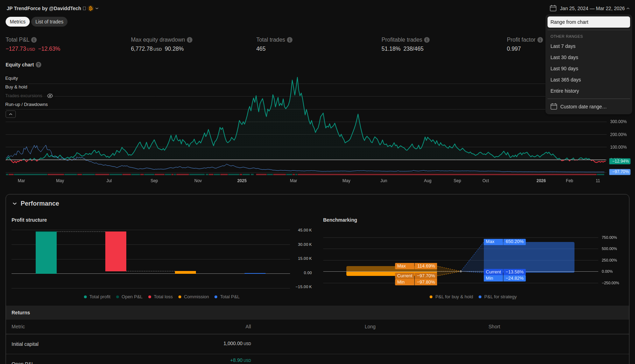Screen dimensions: 635x364
Task: Select Last 30 days range
Action: pos(564,57)
